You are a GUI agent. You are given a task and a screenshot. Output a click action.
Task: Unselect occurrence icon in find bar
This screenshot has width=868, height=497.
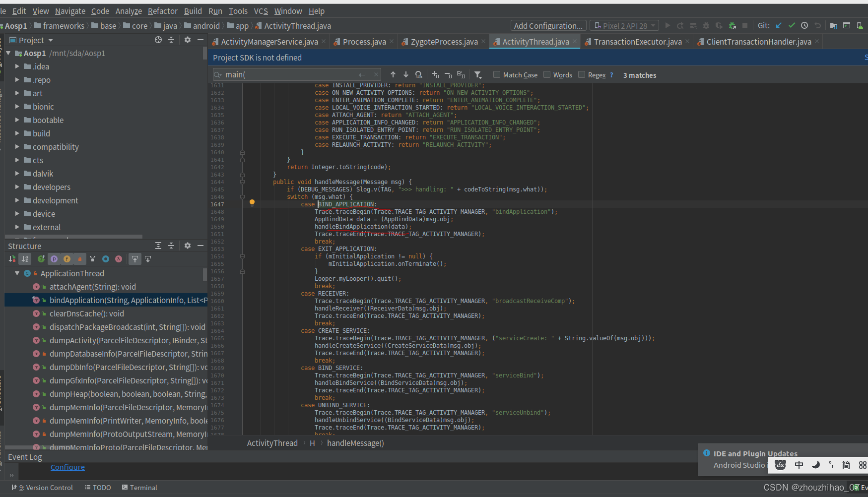click(448, 74)
